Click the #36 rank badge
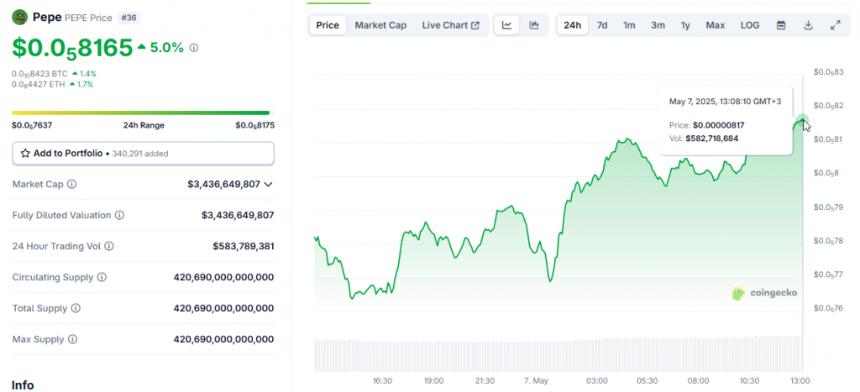 [128, 18]
